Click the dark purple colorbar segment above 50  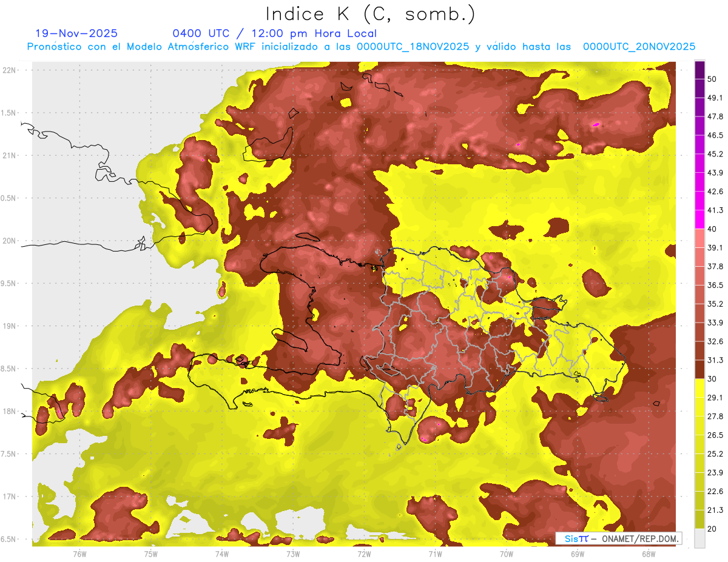700,70
